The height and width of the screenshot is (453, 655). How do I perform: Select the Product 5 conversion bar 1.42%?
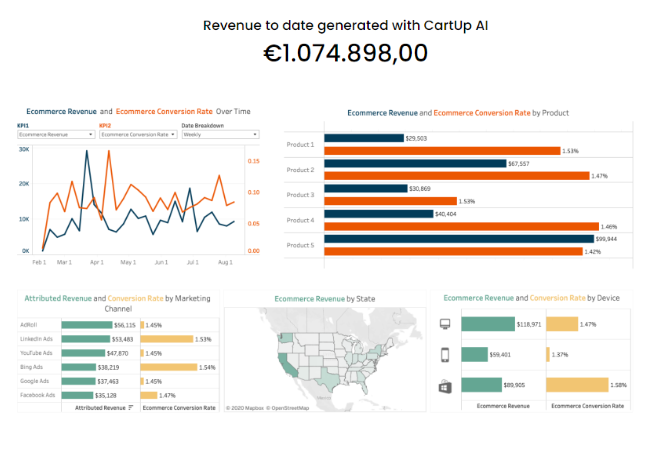click(x=453, y=252)
